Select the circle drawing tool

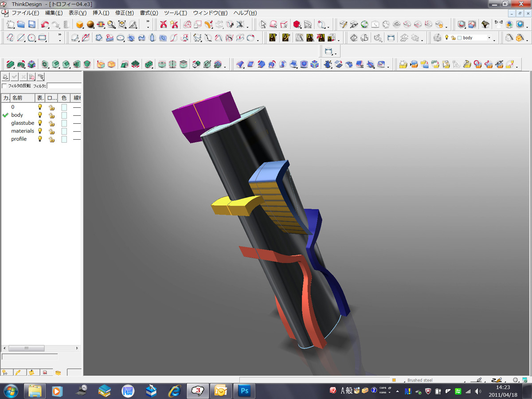click(31, 38)
